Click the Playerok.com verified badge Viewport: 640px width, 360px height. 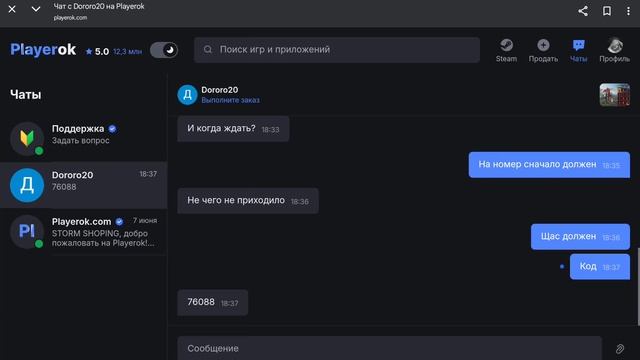[119, 222]
